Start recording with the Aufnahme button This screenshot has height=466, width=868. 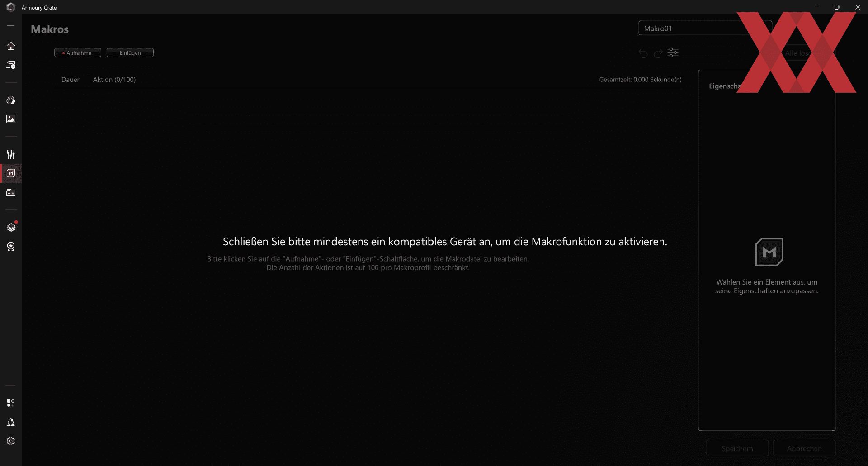(x=78, y=53)
